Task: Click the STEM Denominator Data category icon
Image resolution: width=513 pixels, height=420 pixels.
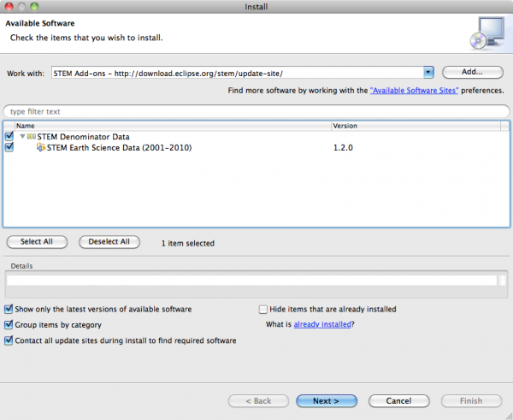Action: (x=31, y=137)
